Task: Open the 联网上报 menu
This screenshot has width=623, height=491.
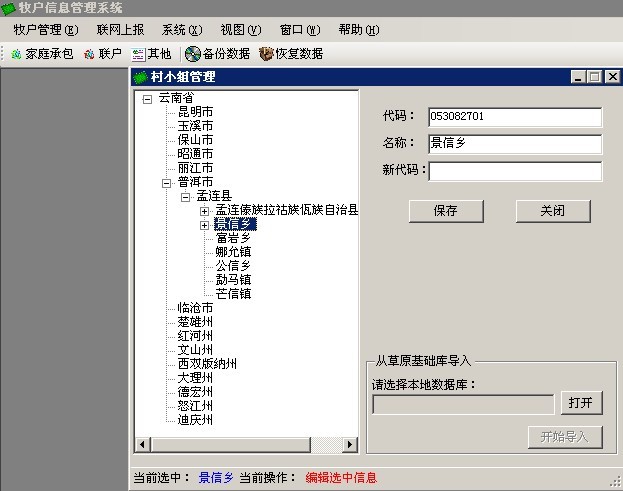Action: [120, 30]
